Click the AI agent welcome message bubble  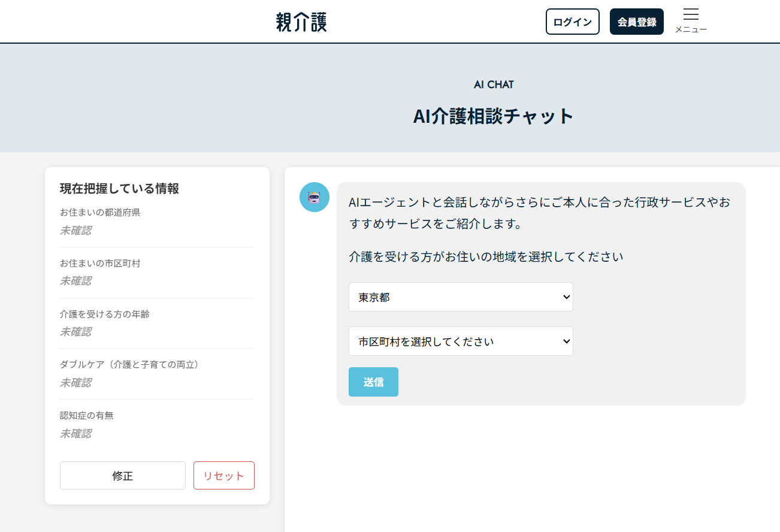pos(539,214)
